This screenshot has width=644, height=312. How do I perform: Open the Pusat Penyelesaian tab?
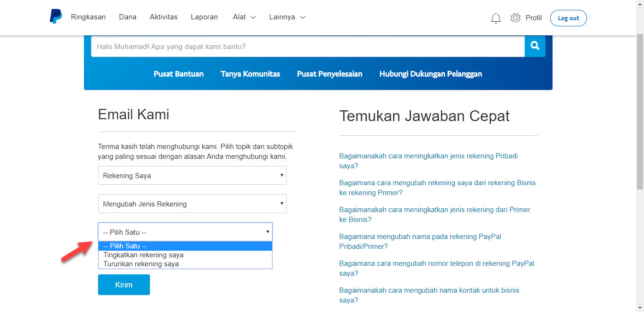(x=329, y=74)
